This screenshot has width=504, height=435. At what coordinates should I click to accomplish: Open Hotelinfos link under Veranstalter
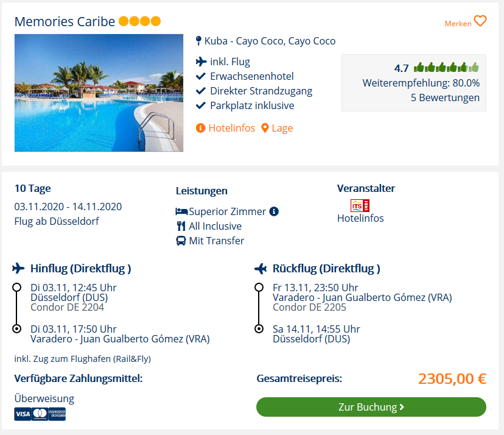click(360, 218)
